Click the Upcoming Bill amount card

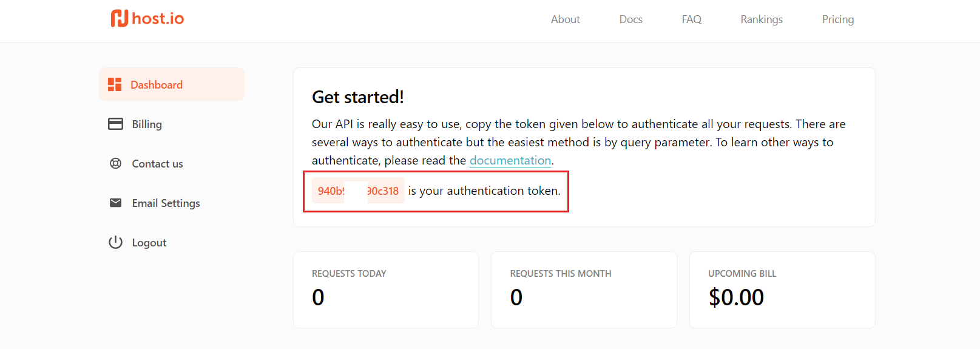(x=782, y=290)
